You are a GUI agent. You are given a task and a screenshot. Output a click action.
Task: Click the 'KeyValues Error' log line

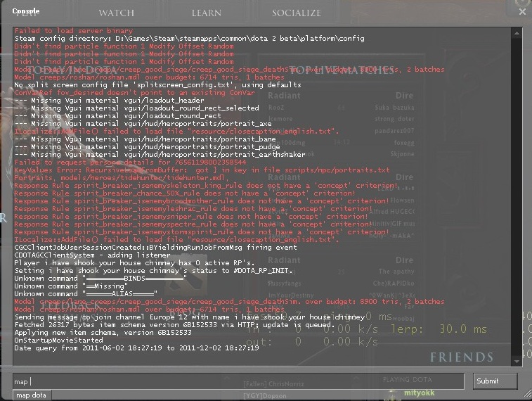[x=202, y=170]
